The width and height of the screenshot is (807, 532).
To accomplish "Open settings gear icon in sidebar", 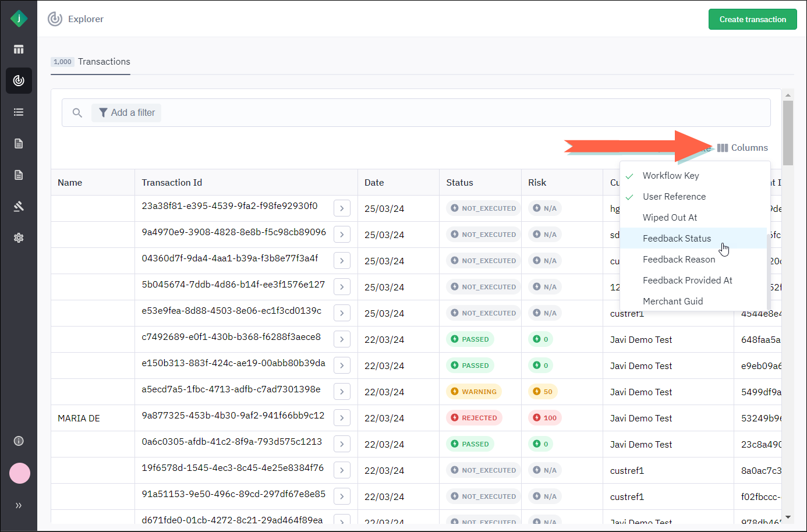I will pyautogui.click(x=19, y=238).
